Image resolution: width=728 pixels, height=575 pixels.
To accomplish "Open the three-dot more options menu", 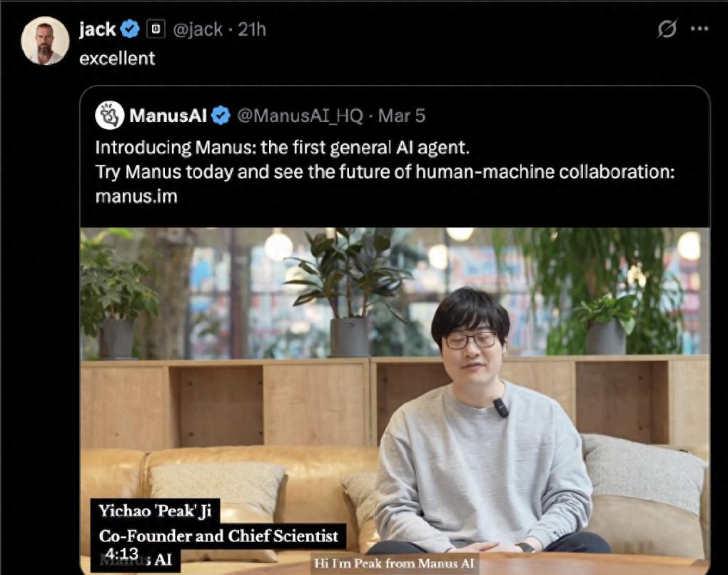I will 699,29.
